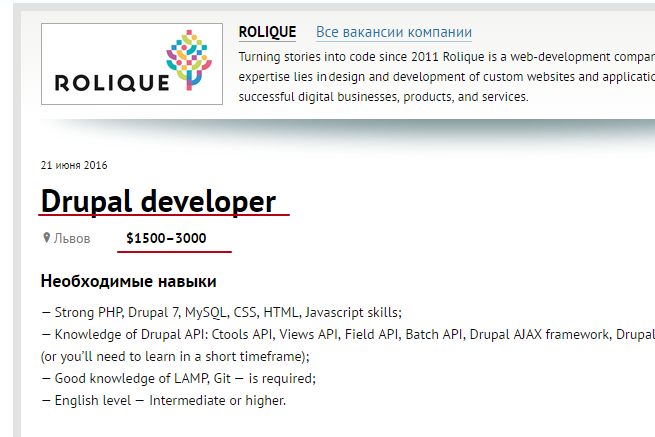Viewport: 655px width, 437px height.
Task: Click '(or you'll need to learn' line
Action: pyautogui.click(x=175, y=356)
